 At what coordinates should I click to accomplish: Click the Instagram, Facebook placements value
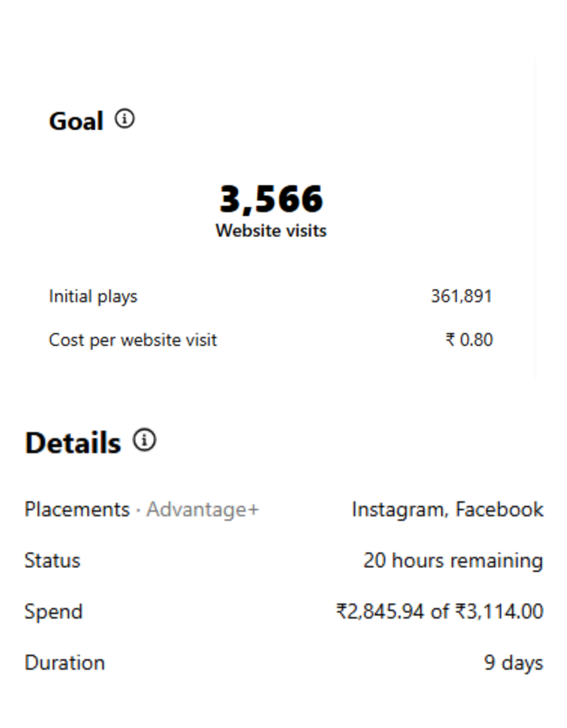coord(447,509)
